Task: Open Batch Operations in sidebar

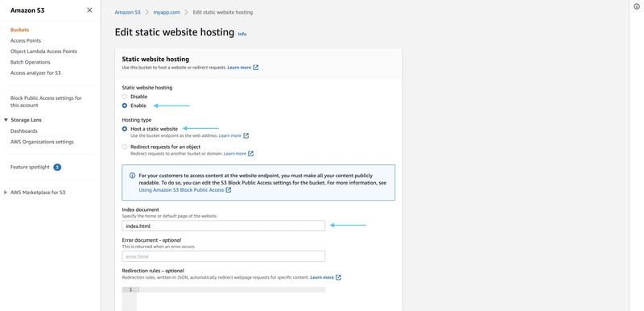Action: (31, 62)
